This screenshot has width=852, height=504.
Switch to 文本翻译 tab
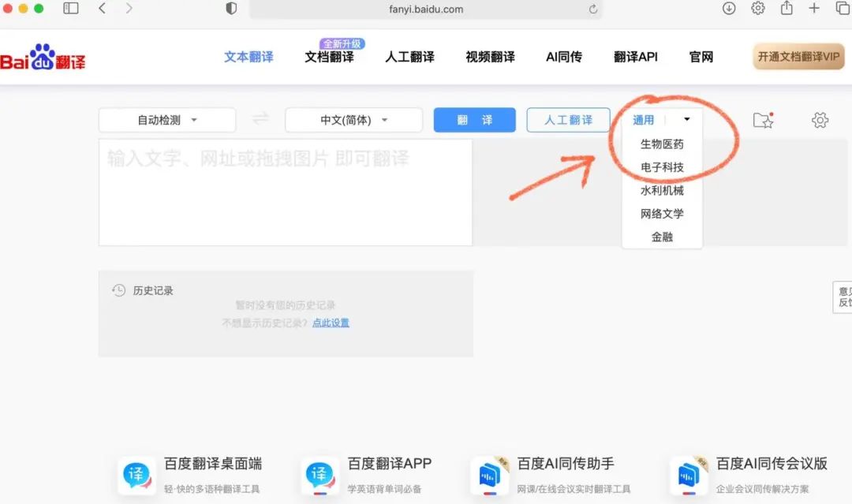pyautogui.click(x=248, y=57)
